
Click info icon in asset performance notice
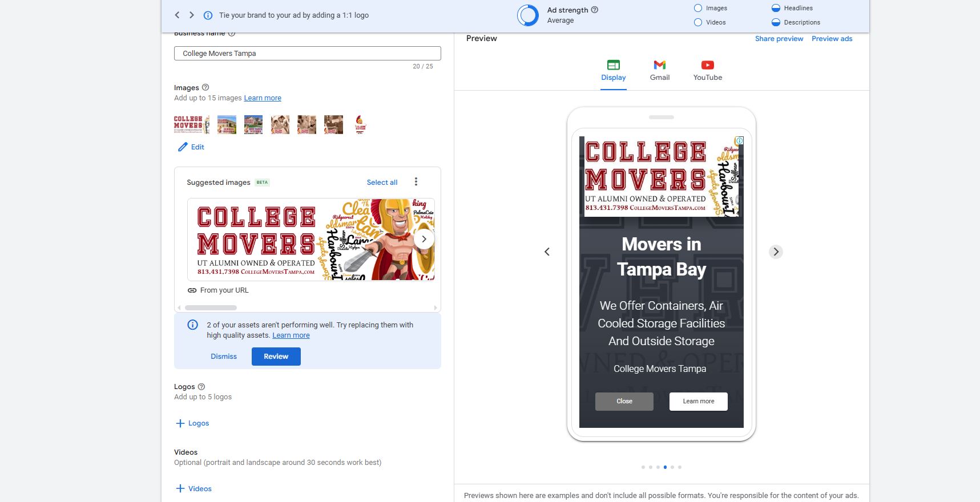point(193,325)
